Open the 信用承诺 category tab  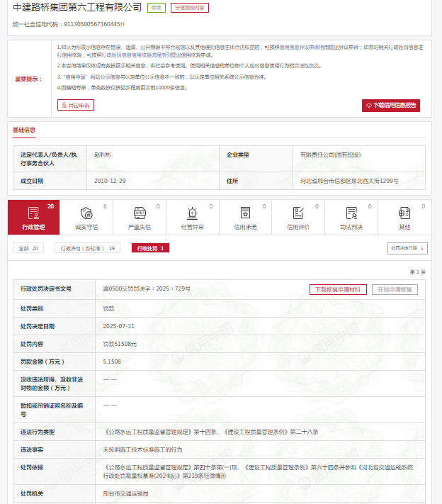[245, 217]
